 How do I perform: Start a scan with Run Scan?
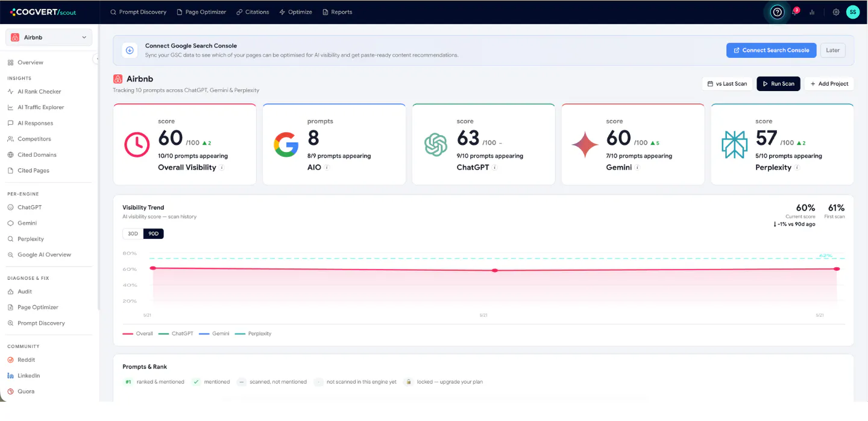point(778,84)
